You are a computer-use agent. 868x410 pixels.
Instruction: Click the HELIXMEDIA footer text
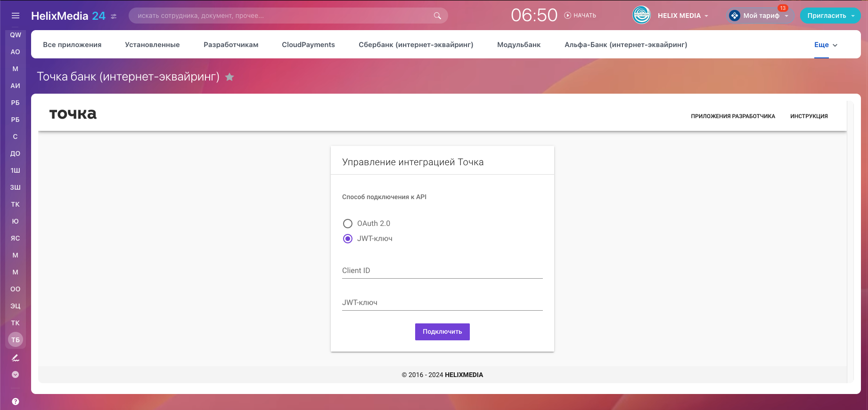click(x=464, y=375)
